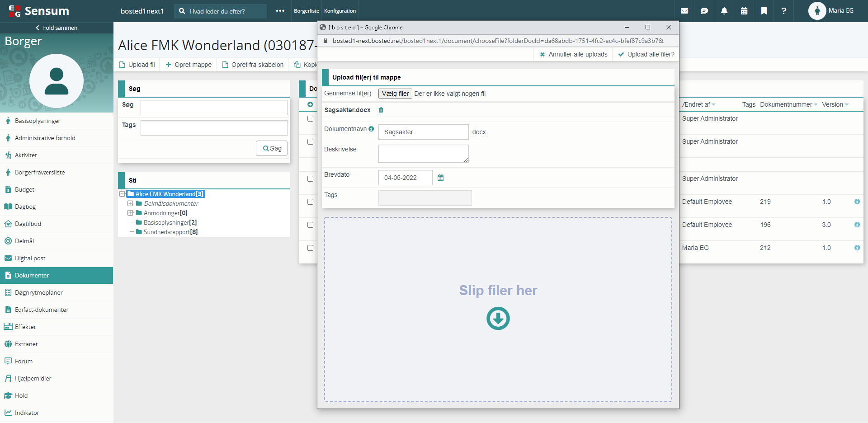Open the notifications bell icon
The width and height of the screenshot is (868, 423).
[x=724, y=11]
